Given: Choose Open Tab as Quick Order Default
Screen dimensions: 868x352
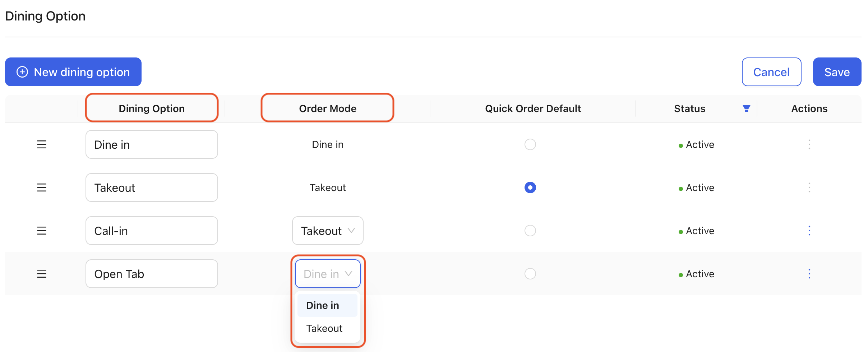Looking at the screenshot, I should pyautogui.click(x=530, y=274).
